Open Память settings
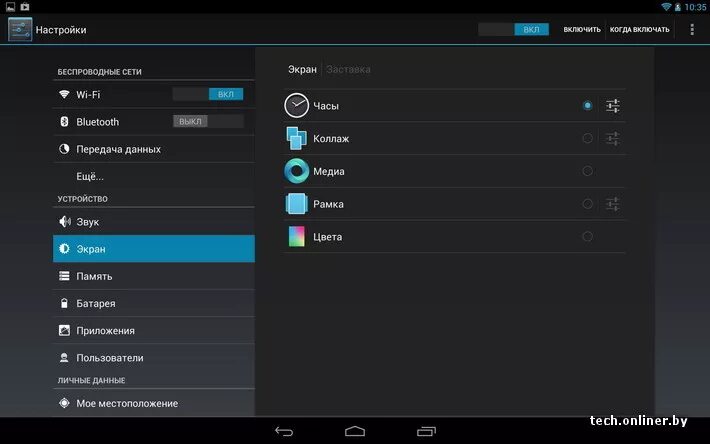This screenshot has width=710, height=444. click(154, 276)
